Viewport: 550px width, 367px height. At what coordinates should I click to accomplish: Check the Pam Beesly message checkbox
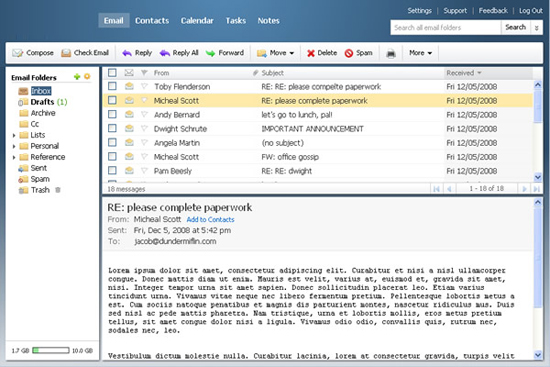coord(112,171)
